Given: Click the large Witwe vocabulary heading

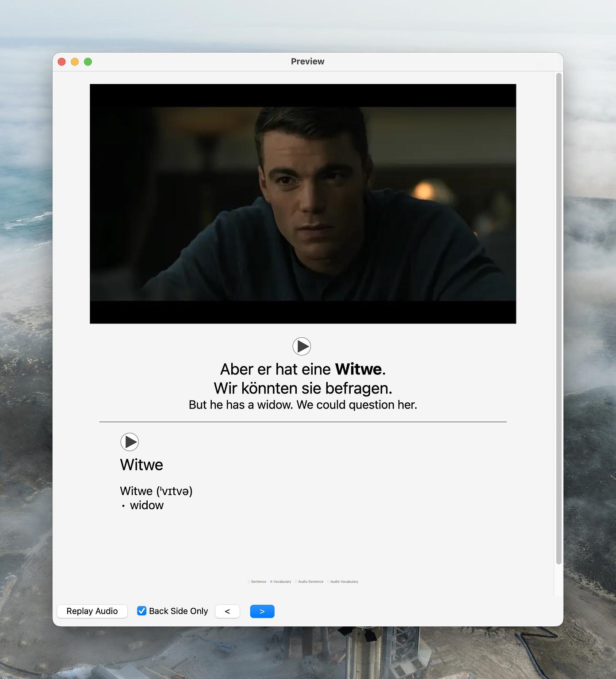Looking at the screenshot, I should (x=142, y=465).
